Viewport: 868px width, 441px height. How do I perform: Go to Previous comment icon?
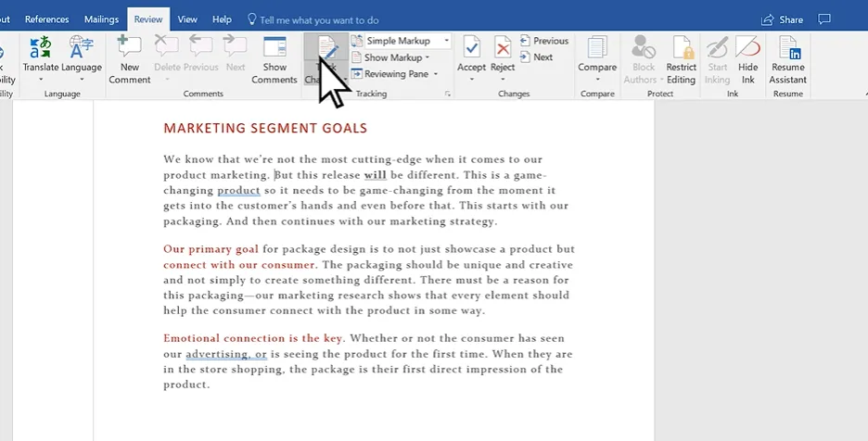pos(201,47)
